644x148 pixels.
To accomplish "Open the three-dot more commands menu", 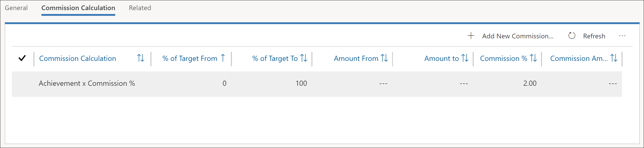I will pos(622,36).
